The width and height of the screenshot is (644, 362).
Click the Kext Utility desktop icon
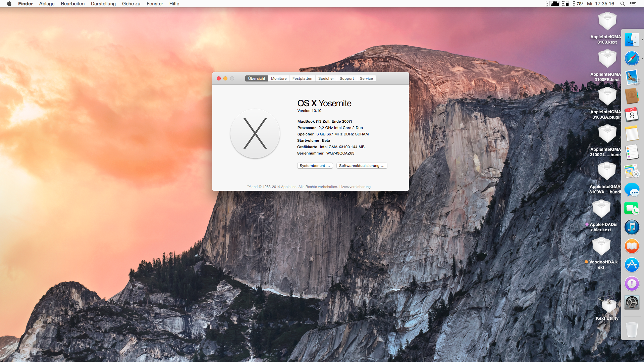tap(608, 306)
